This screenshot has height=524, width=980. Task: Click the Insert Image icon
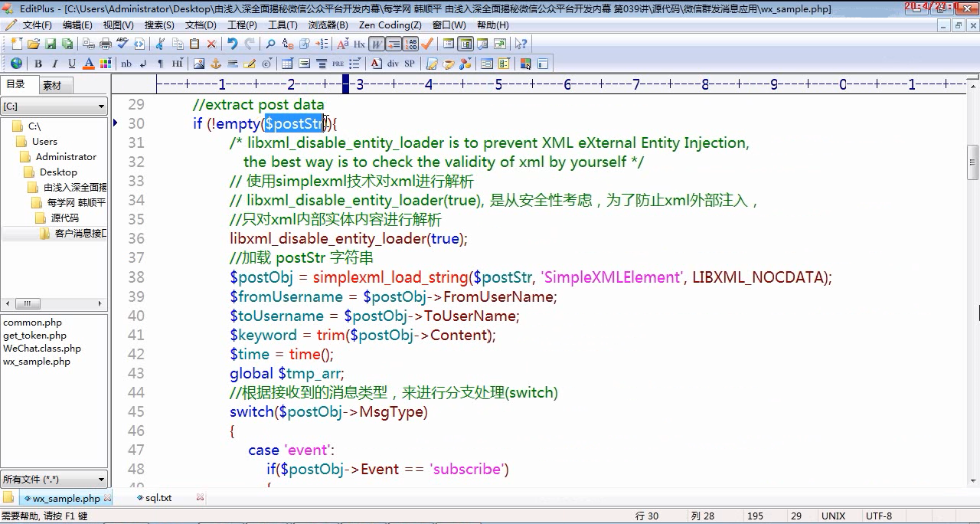pos(198,64)
